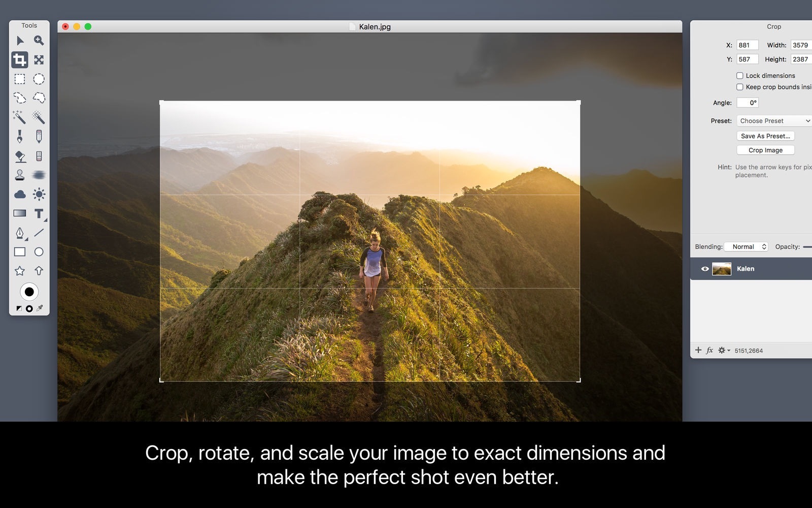Expand the layer settings gear menu
The height and width of the screenshot is (508, 812).
[x=723, y=351]
